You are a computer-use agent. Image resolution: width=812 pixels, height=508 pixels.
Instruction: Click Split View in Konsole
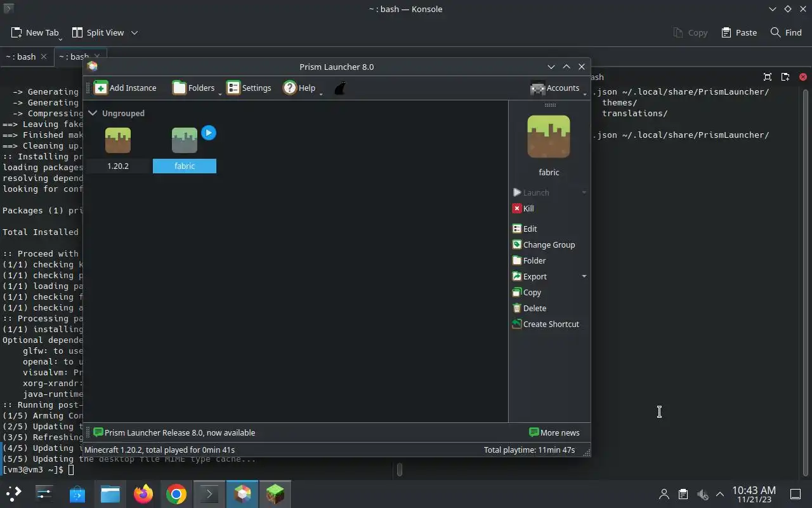coord(98,32)
